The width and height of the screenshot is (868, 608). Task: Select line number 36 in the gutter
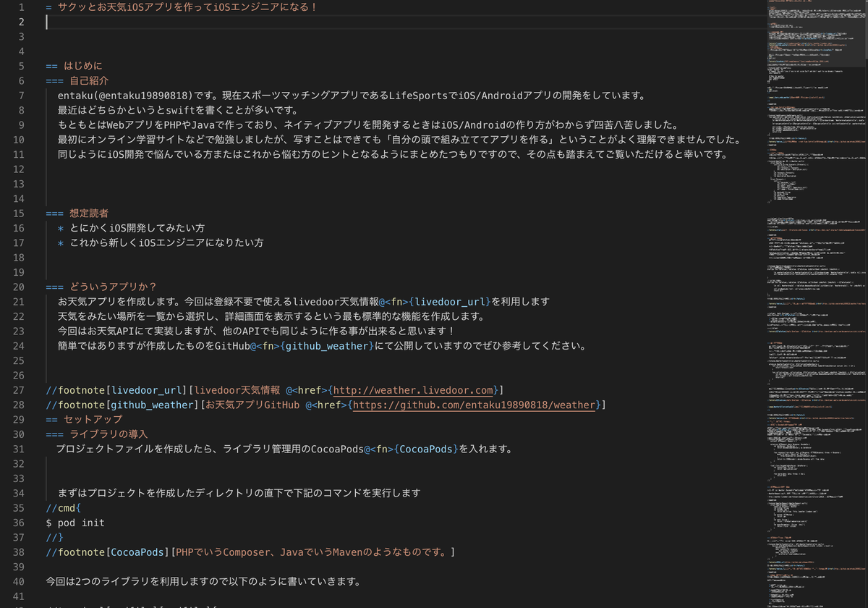[x=19, y=523]
